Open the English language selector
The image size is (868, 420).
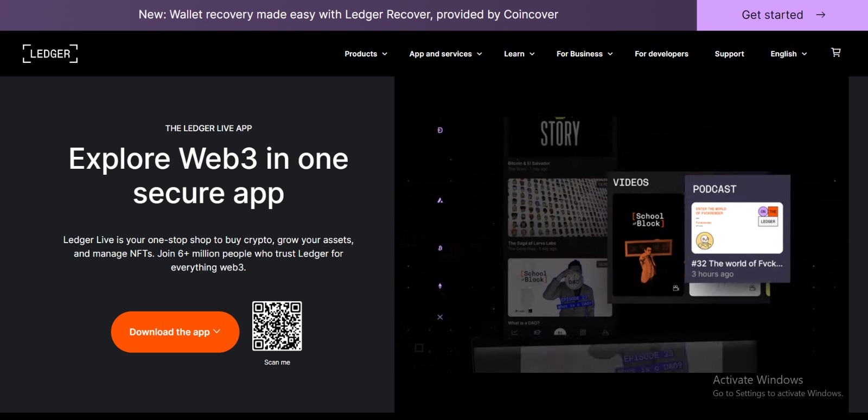789,54
